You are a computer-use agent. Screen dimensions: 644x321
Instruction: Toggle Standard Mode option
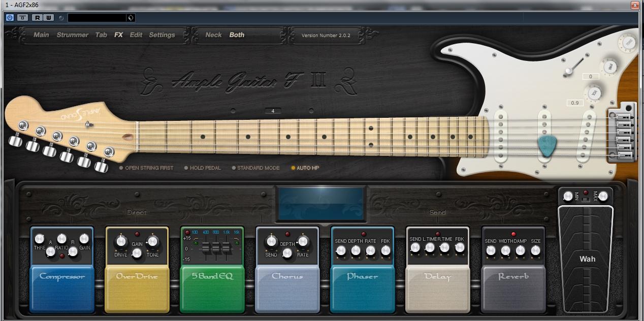pyautogui.click(x=255, y=168)
